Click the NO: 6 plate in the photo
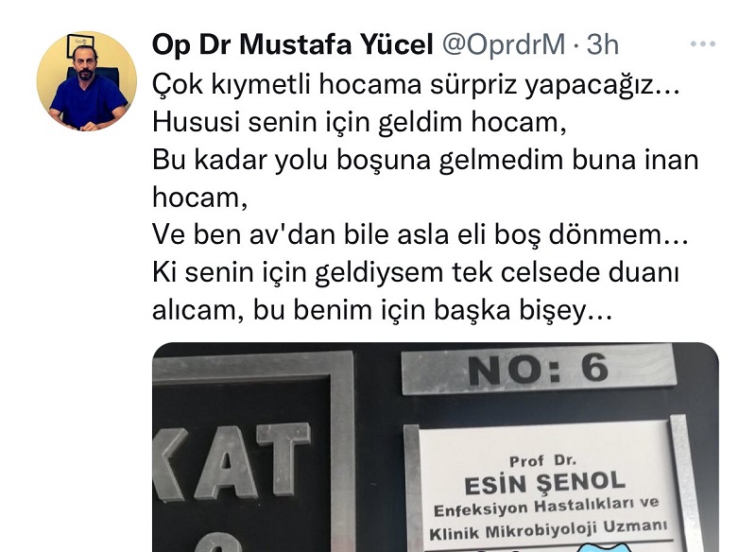The image size is (756, 552). click(x=538, y=370)
